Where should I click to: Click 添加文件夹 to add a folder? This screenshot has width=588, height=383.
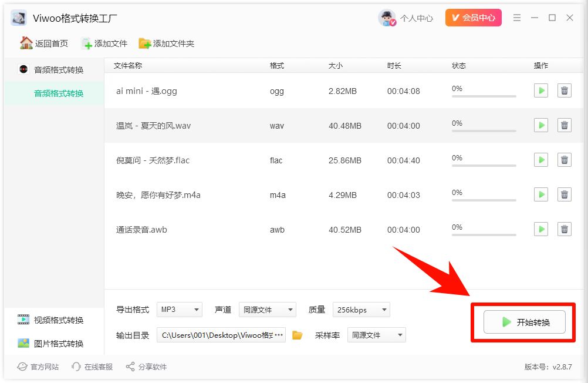[x=167, y=43]
